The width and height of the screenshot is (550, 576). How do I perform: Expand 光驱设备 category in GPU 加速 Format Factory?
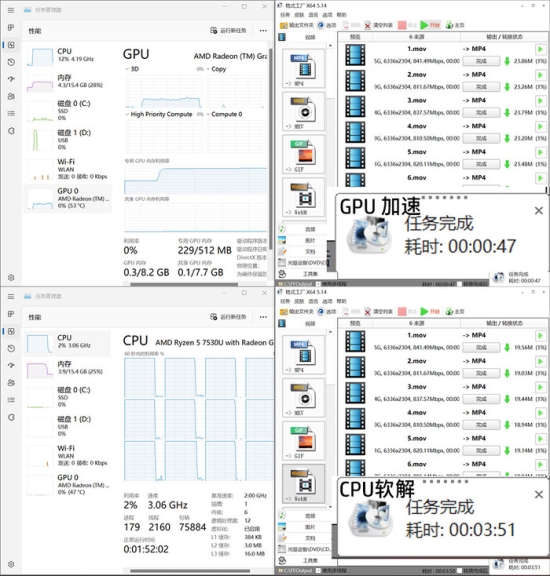[x=302, y=263]
